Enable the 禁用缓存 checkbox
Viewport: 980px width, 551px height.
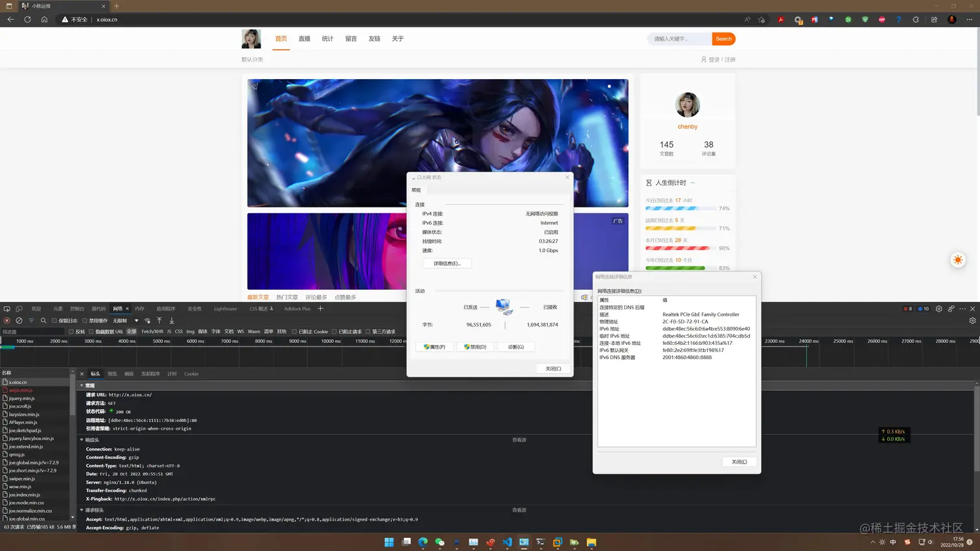tap(85, 320)
